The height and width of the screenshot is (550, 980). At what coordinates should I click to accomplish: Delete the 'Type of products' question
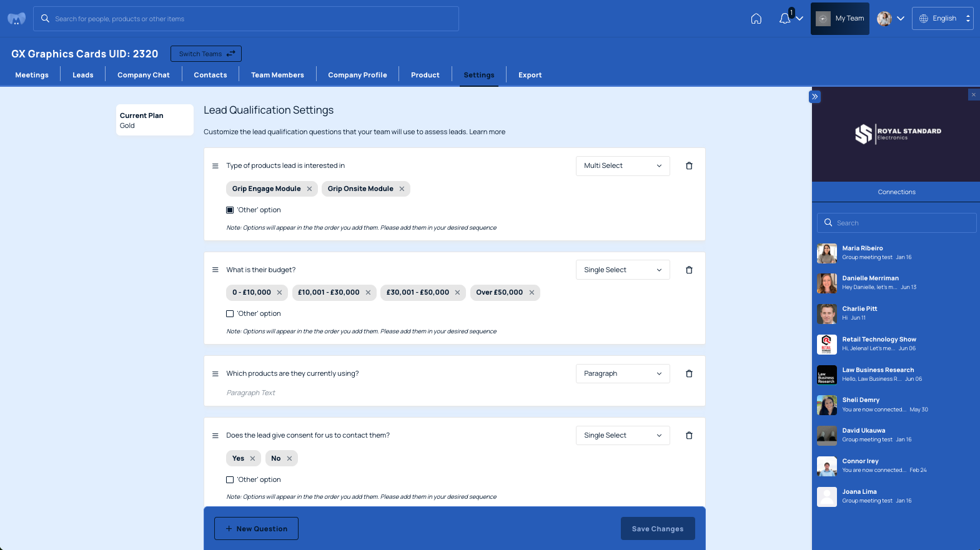pos(689,166)
